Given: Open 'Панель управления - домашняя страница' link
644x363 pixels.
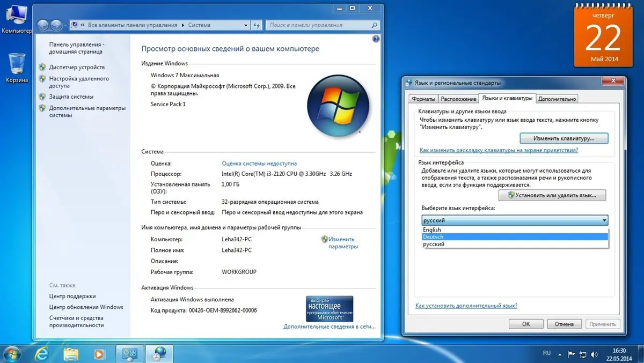Looking at the screenshot, I should (x=77, y=48).
